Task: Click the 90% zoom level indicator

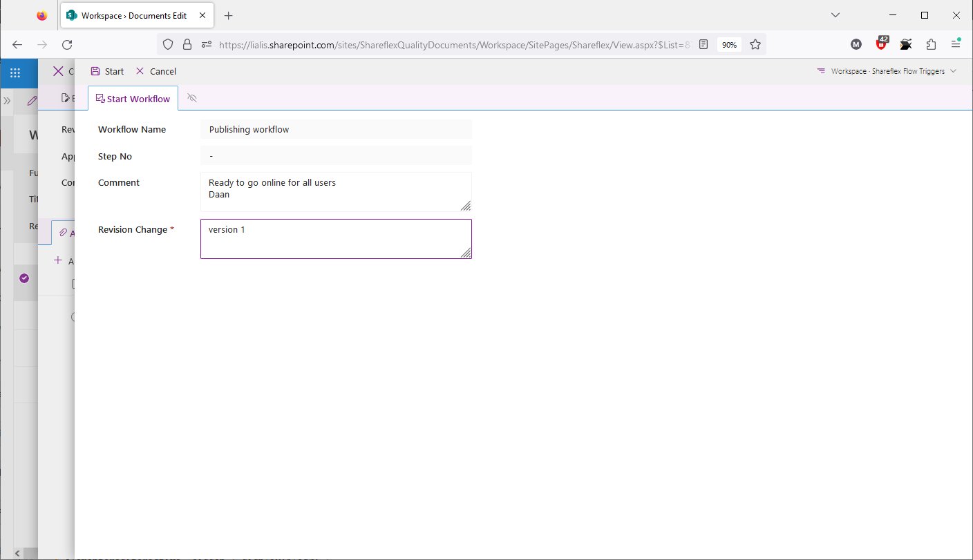Action: (x=729, y=44)
